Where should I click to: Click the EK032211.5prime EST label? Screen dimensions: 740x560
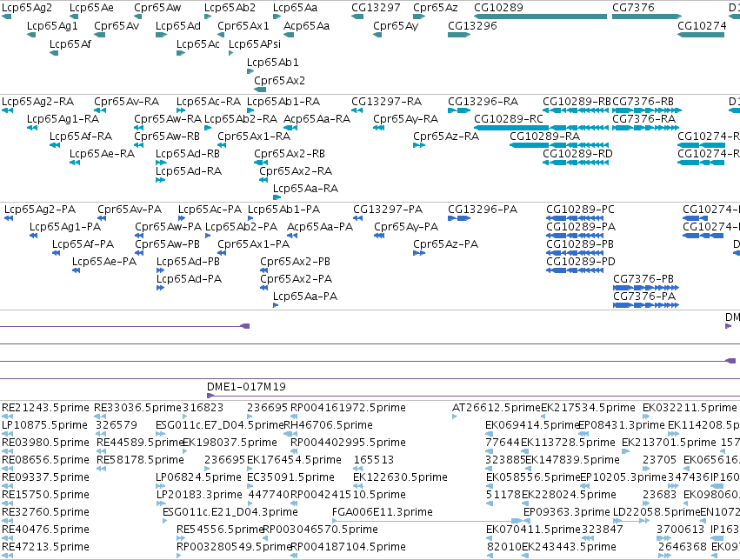[x=690, y=408]
